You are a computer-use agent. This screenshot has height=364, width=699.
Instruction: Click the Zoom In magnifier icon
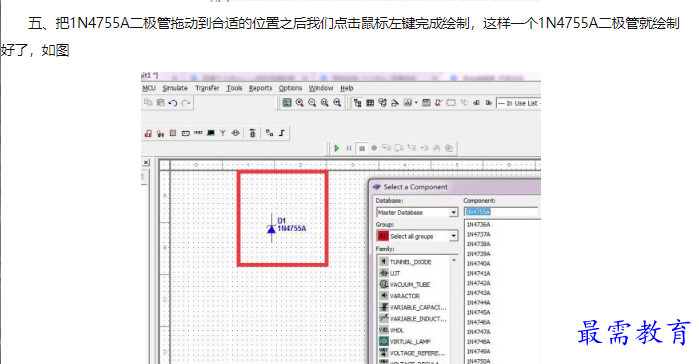coord(300,103)
